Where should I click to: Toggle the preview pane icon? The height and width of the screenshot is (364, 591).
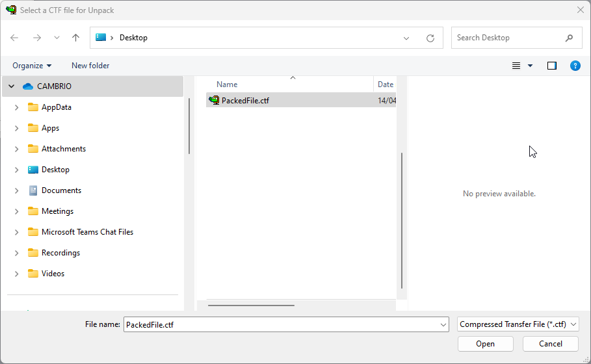552,66
